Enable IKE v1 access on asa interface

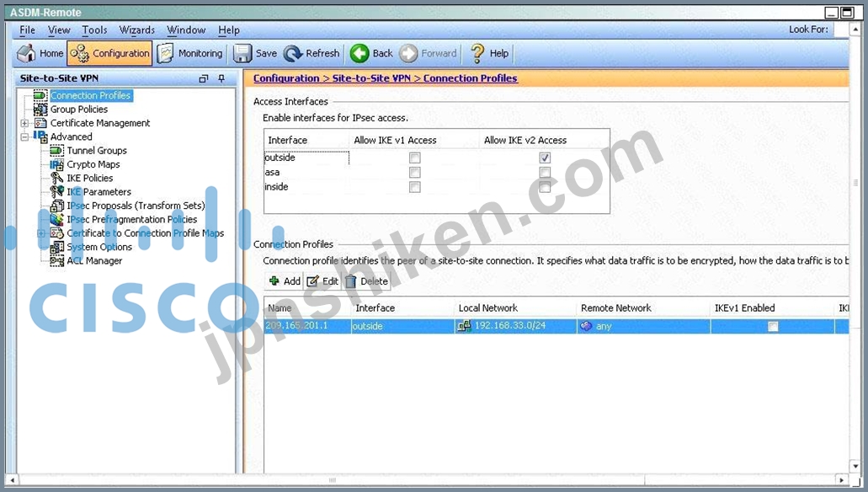pos(414,173)
